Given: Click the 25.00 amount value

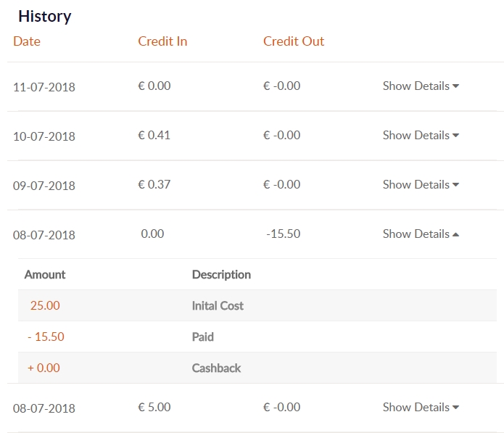Looking at the screenshot, I should [x=45, y=305].
